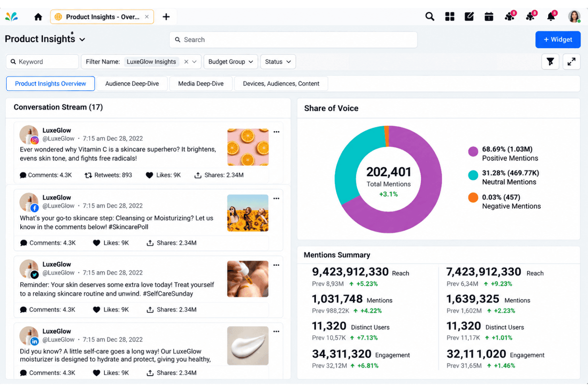The height and width of the screenshot is (392, 588).
Task: Open the apps grid launcher icon
Action: click(x=450, y=17)
